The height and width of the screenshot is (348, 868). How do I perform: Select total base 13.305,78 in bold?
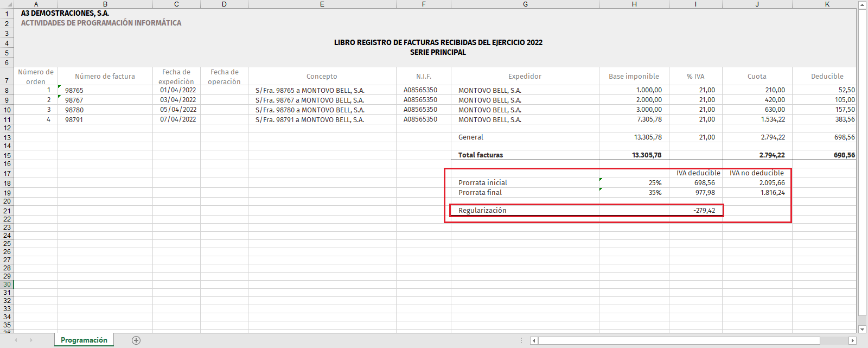(x=634, y=155)
